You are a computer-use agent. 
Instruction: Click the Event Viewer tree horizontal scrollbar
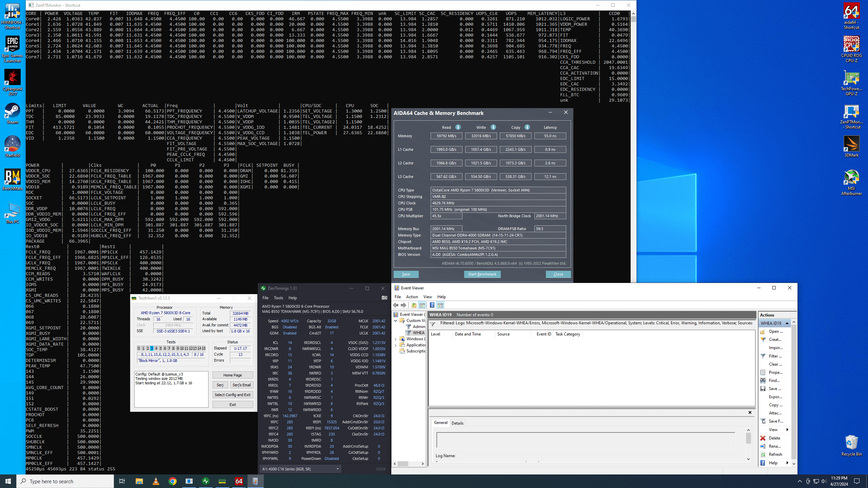(x=409, y=464)
